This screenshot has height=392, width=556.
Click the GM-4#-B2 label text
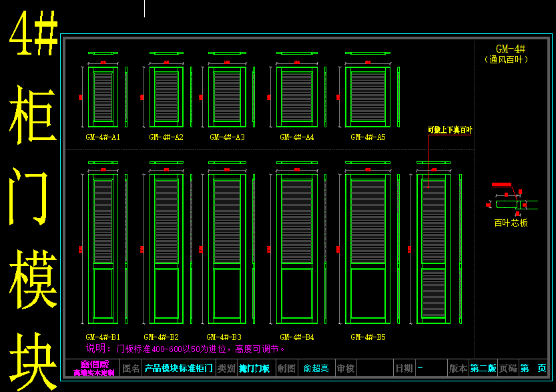pos(161,337)
